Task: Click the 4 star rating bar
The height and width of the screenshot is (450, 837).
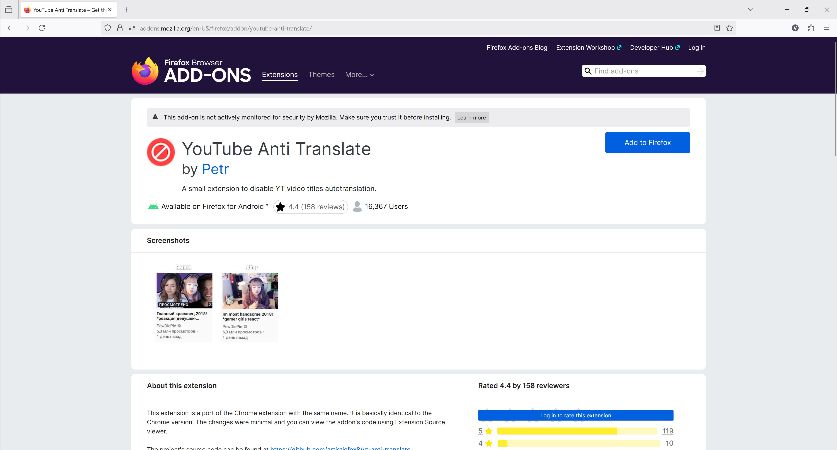Action: tap(579, 444)
